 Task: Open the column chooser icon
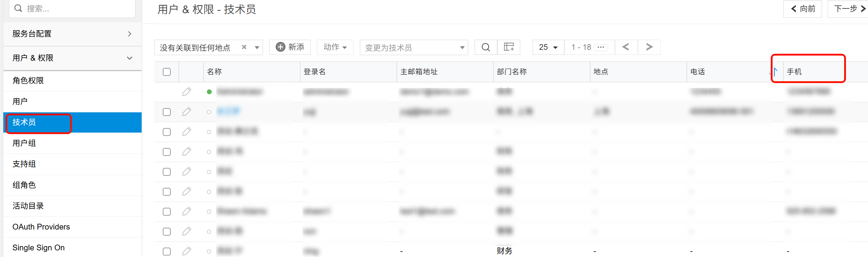[x=509, y=47]
